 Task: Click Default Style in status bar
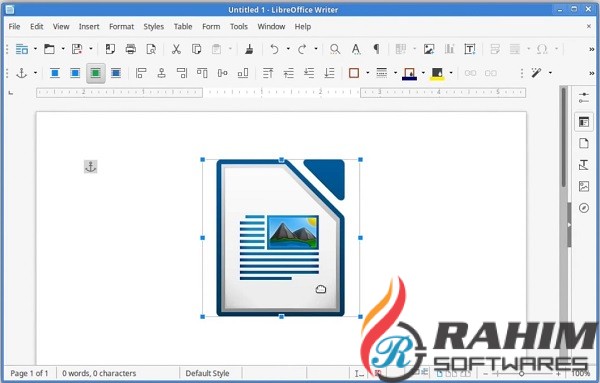tap(207, 373)
